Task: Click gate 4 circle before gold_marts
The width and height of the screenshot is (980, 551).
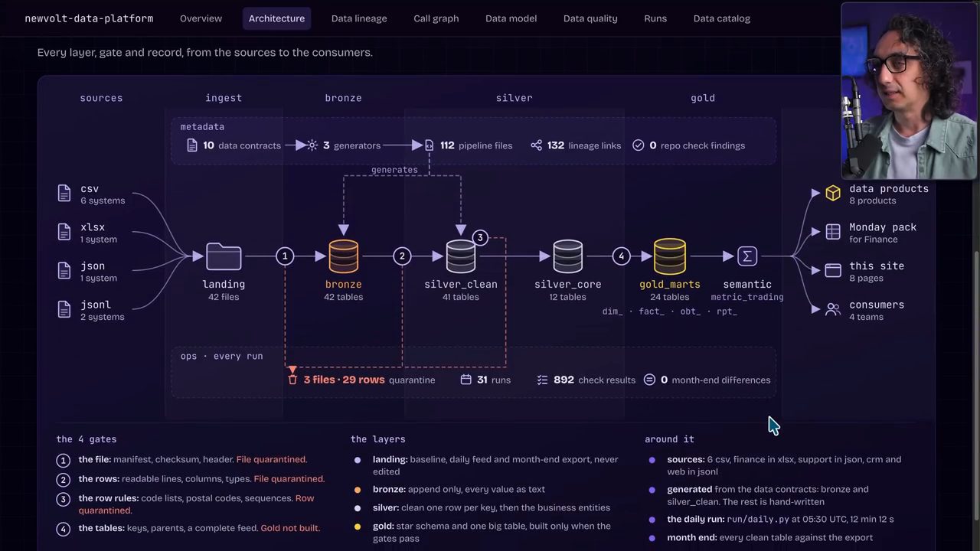Action: (622, 256)
